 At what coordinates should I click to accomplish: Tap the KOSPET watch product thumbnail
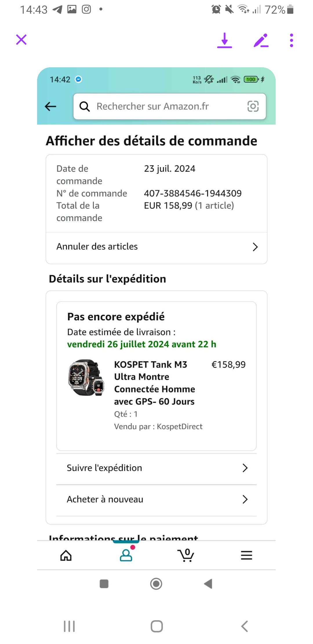point(86,377)
